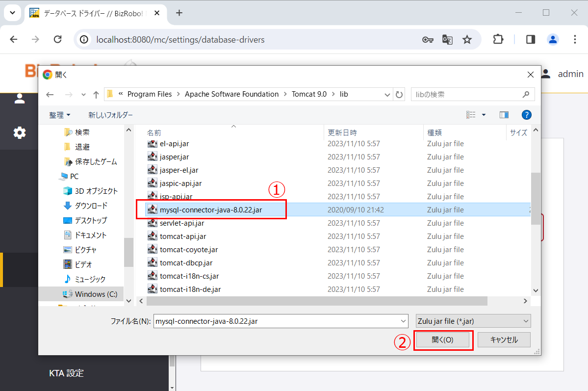The image size is (588, 391).
Task: Open the settings gear in BizRobo sidebar
Action: coord(20,132)
